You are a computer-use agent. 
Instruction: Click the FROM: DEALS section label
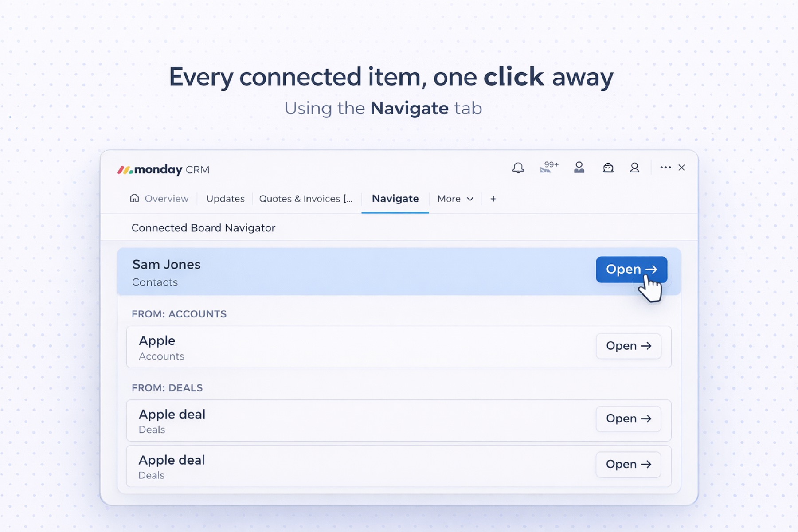click(x=167, y=387)
